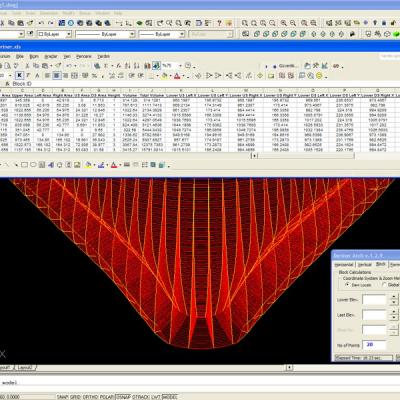Switch to the Vertical tab in dialog
The height and width of the screenshot is (400, 400).
pyautogui.click(x=365, y=264)
